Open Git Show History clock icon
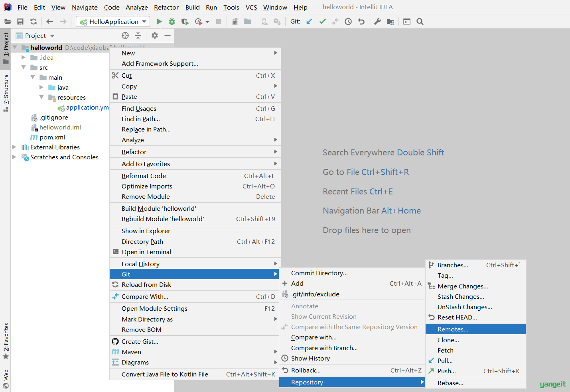Image resolution: width=570 pixels, height=392 pixels. (x=348, y=22)
